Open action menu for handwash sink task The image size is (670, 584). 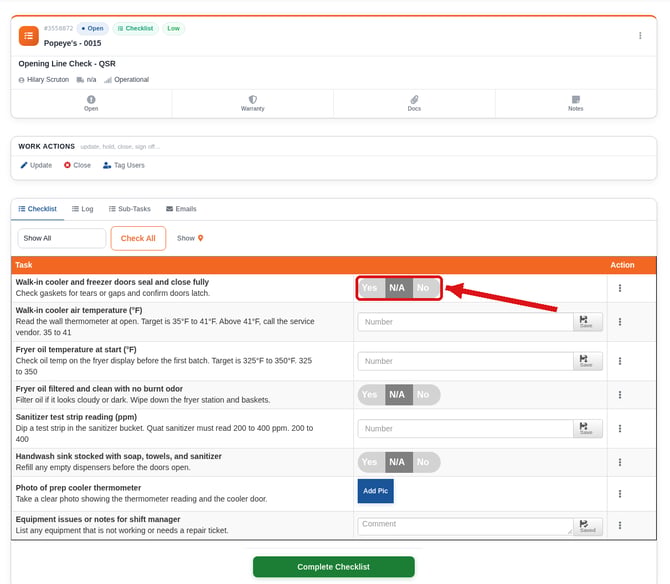(620, 462)
